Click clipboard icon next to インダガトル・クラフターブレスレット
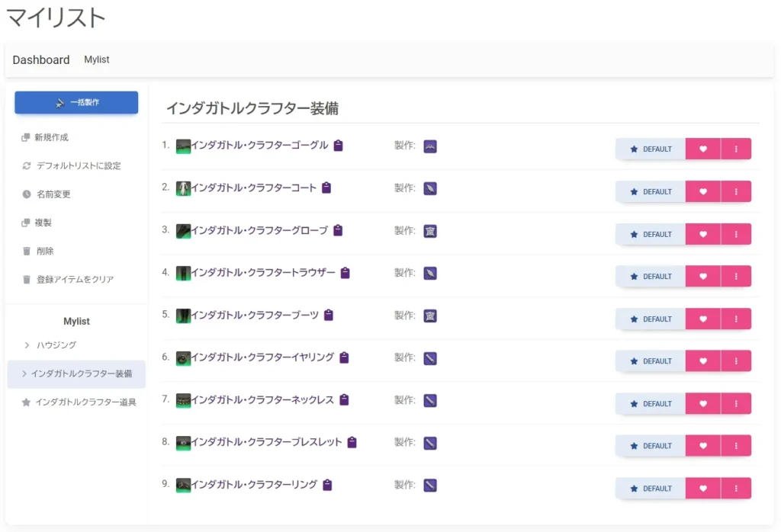 (x=352, y=442)
